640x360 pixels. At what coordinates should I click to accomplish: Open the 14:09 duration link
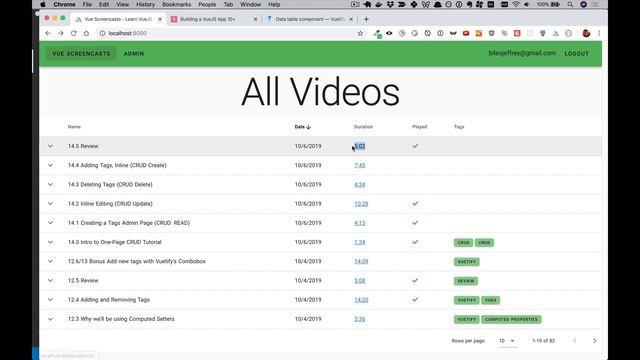point(361,261)
